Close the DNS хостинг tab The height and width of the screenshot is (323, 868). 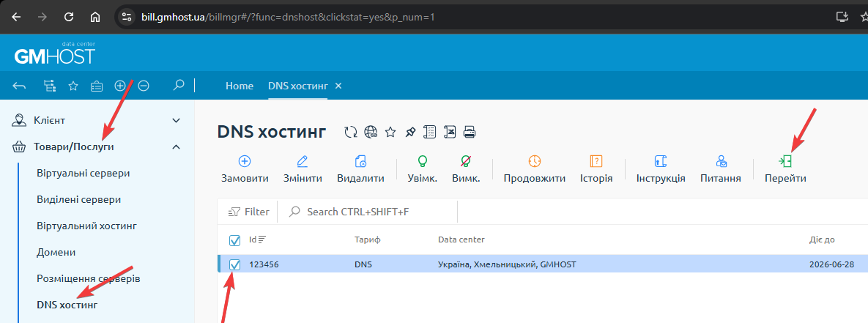pyautogui.click(x=338, y=86)
